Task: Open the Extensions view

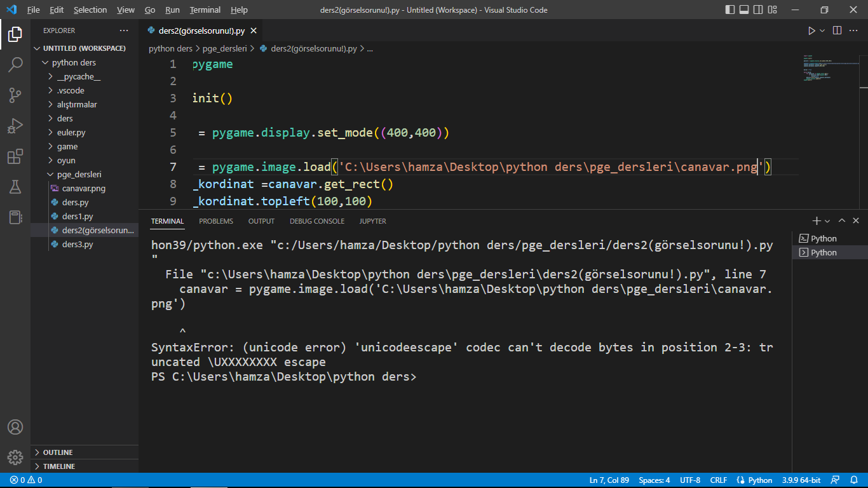Action: pyautogui.click(x=15, y=156)
